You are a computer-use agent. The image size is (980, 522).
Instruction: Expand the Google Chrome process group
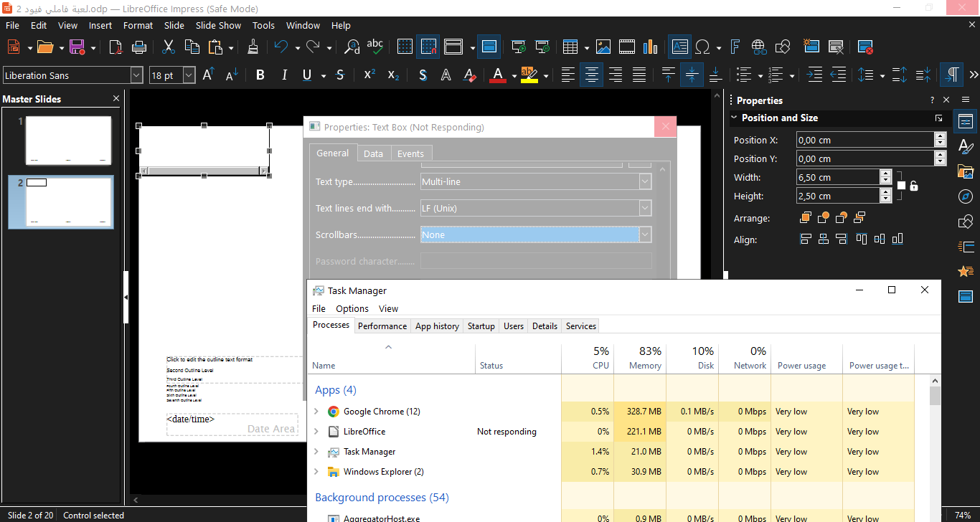coord(316,412)
